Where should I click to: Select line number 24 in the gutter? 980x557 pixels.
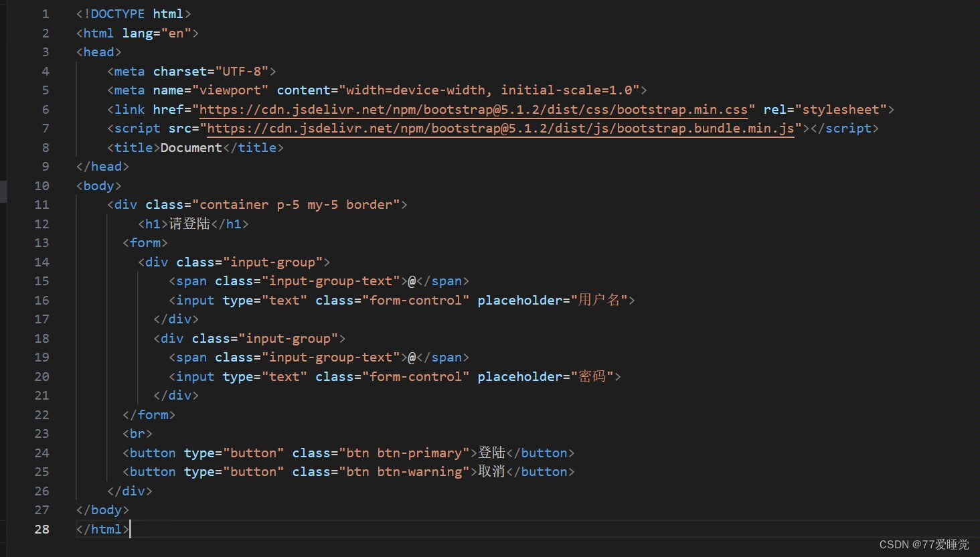click(x=42, y=453)
